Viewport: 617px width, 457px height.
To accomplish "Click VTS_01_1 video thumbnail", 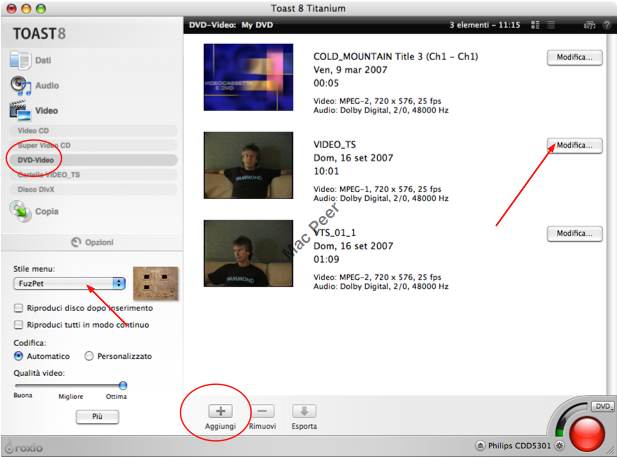I will coord(248,253).
